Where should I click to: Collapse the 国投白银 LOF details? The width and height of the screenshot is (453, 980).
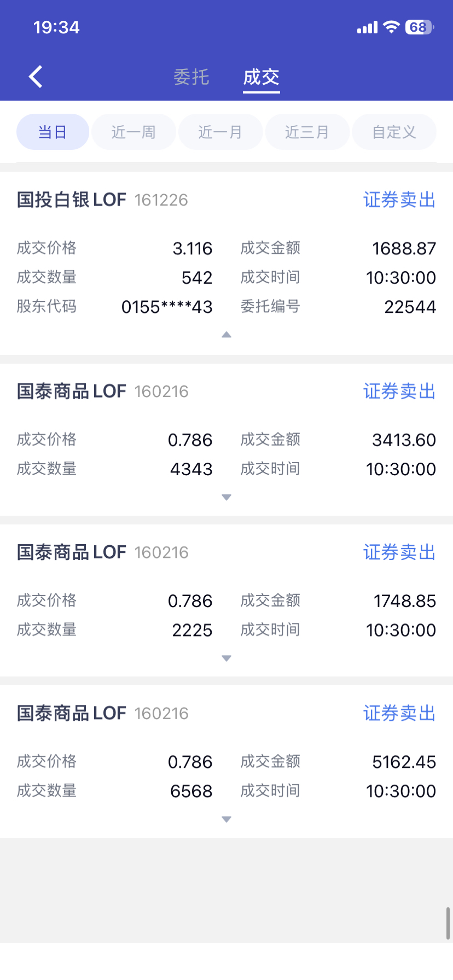(x=226, y=335)
